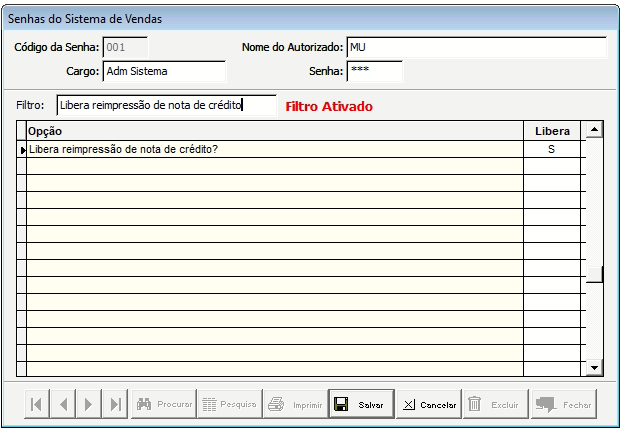The image size is (623, 429).
Task: Cancel editing with the Cancelar button
Action: point(429,404)
